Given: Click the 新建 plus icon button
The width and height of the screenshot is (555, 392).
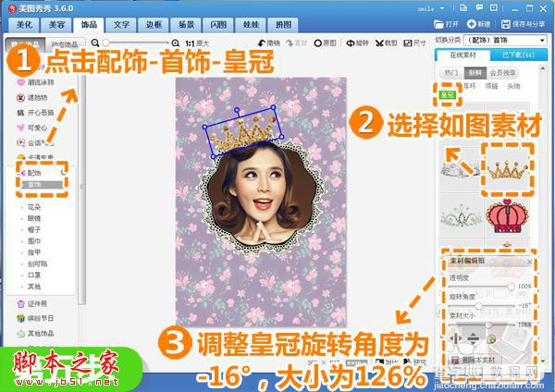Looking at the screenshot, I should (x=478, y=24).
